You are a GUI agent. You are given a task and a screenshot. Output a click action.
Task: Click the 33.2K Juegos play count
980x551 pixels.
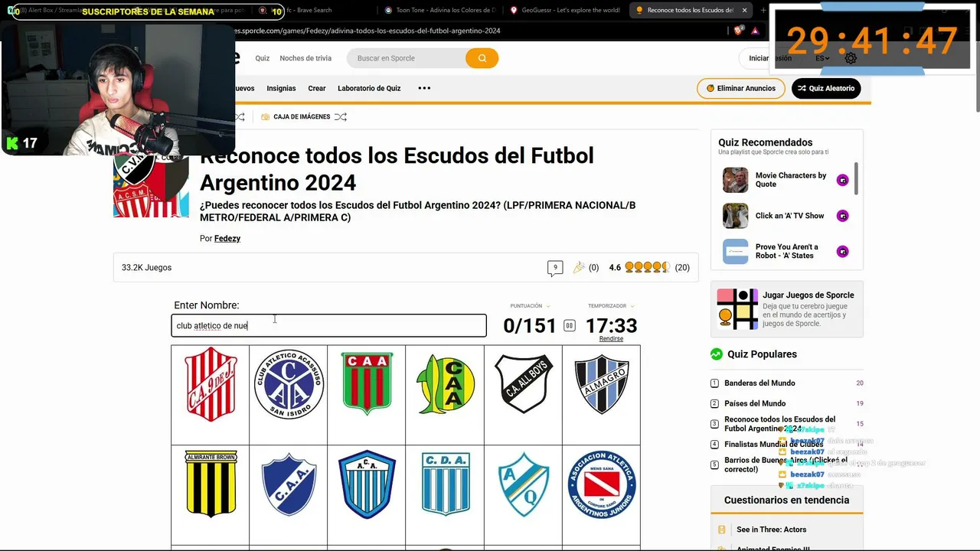tap(146, 268)
